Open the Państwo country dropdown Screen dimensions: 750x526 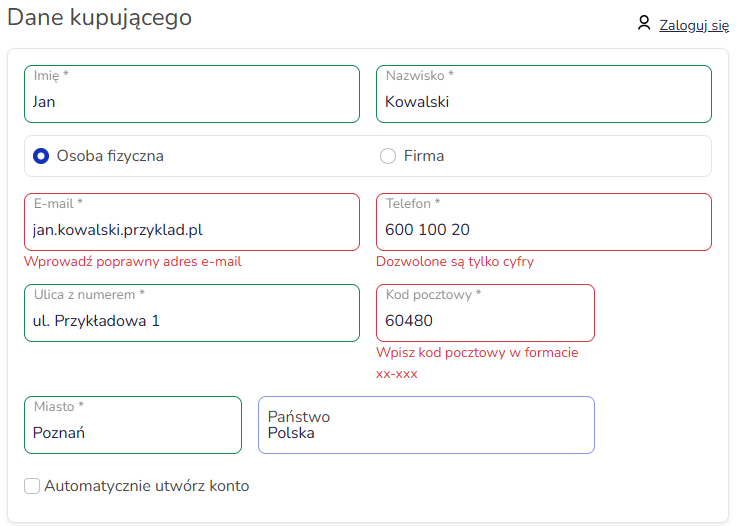point(426,425)
